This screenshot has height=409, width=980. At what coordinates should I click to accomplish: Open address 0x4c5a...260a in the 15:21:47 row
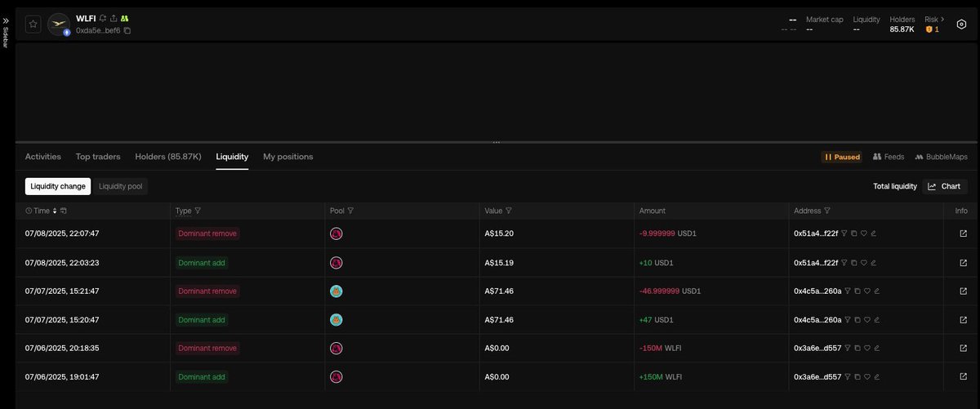pos(817,291)
